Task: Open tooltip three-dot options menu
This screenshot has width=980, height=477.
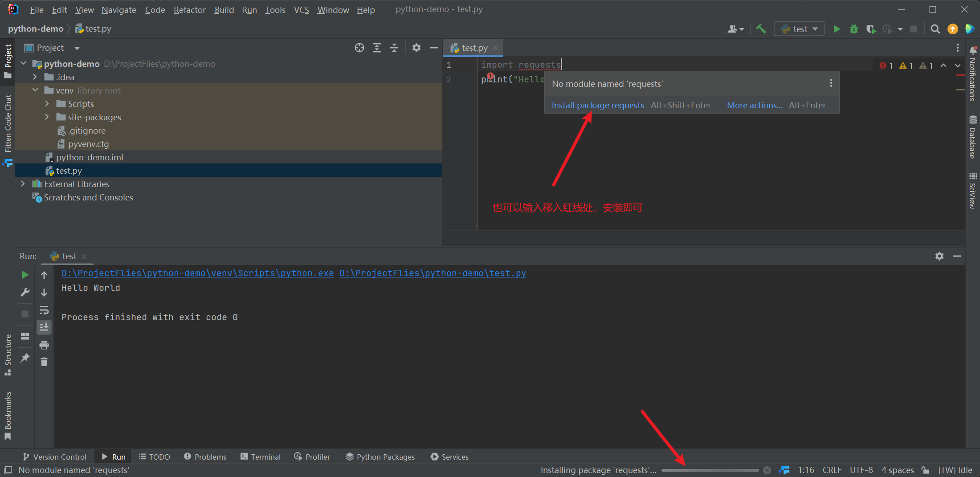Action: 831,83
